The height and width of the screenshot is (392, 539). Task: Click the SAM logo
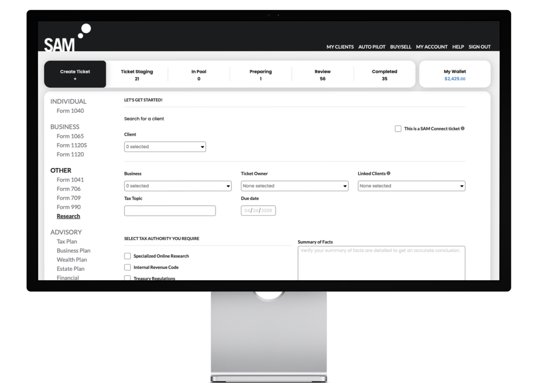[x=68, y=38]
